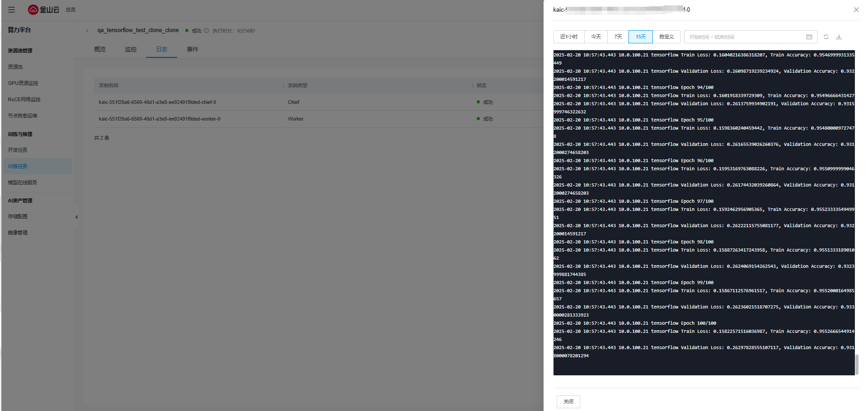Close the log drawer with the X icon
This screenshot has width=868, height=411.
(x=856, y=9)
